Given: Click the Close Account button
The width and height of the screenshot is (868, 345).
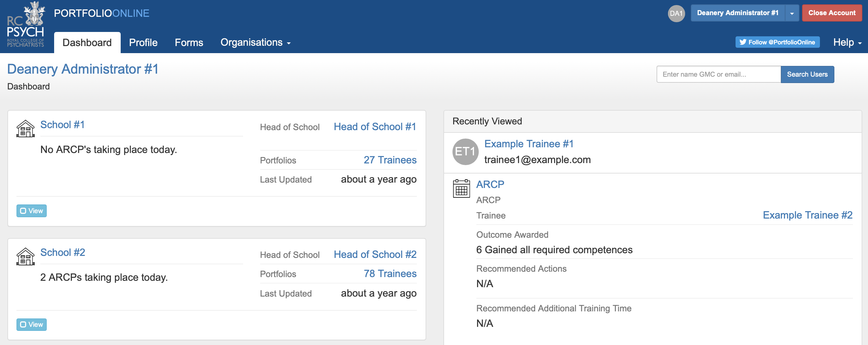Looking at the screenshot, I should [831, 13].
